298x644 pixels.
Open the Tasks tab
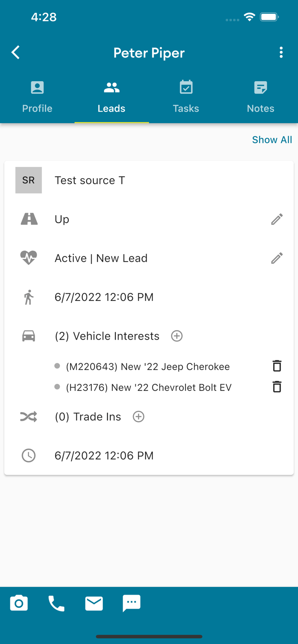[x=186, y=95]
